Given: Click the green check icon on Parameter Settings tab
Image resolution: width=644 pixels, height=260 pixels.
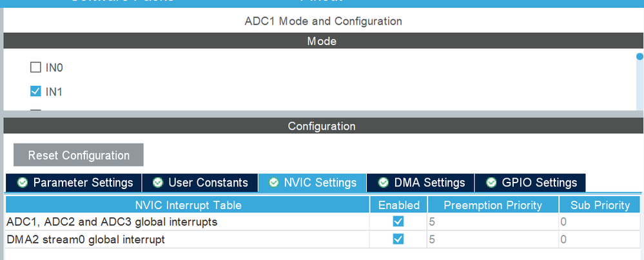Looking at the screenshot, I should coord(23,183).
